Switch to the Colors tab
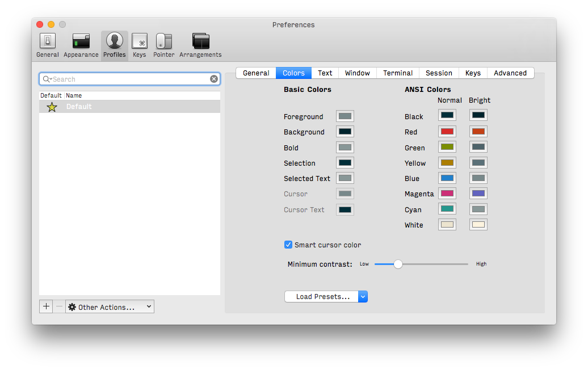 click(x=293, y=73)
